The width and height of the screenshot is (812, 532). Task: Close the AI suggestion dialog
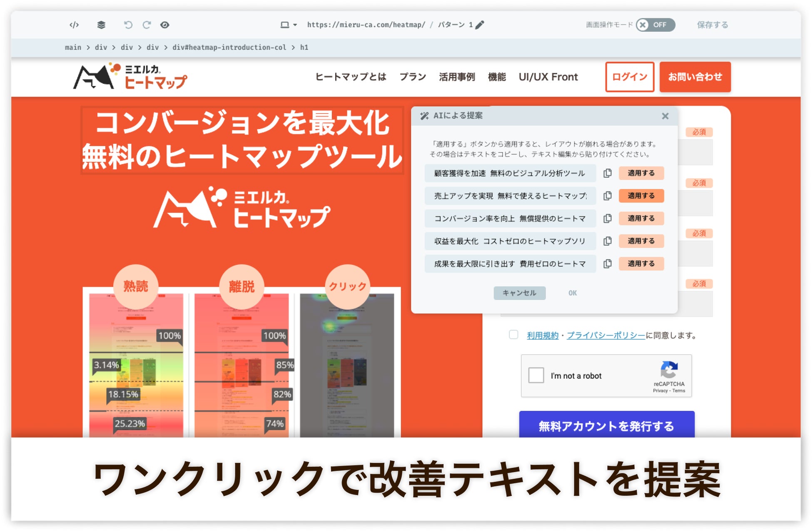(665, 116)
